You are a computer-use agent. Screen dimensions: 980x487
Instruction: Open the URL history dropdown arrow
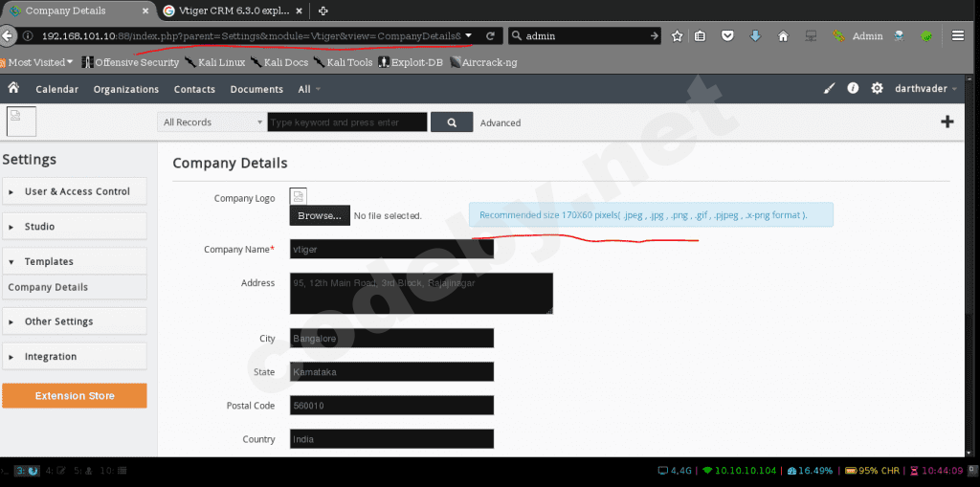(469, 36)
